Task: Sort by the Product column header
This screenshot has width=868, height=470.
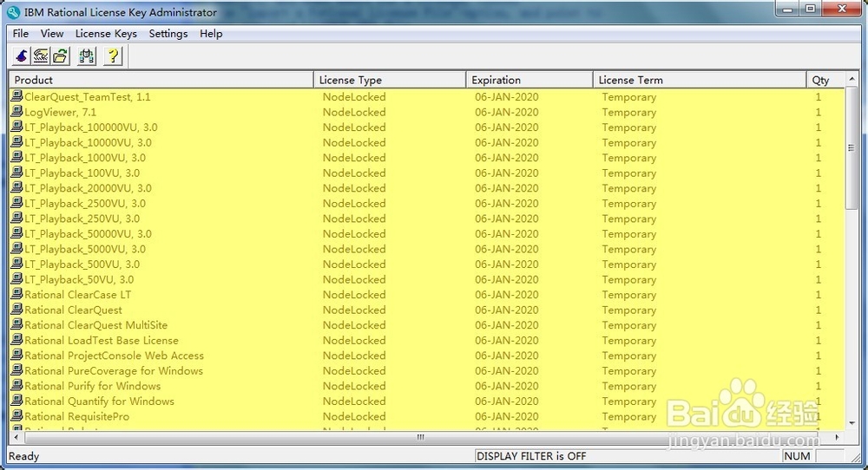Action: tap(161, 80)
